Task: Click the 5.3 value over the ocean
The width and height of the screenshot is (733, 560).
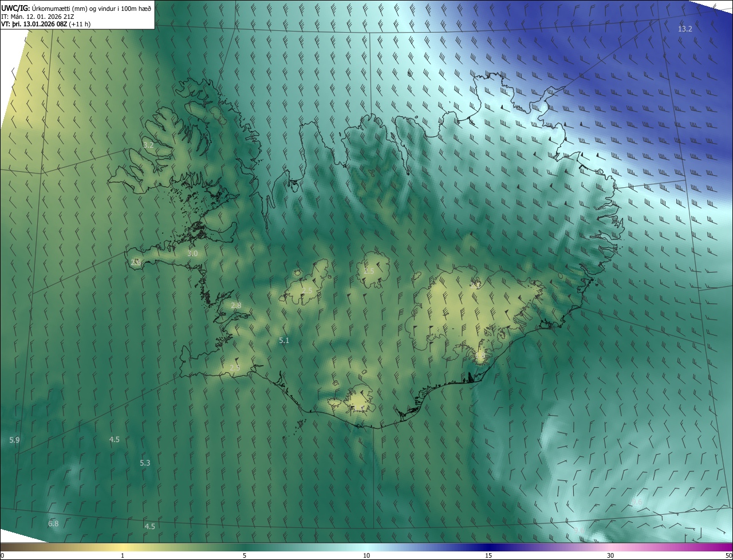Action: pos(145,463)
